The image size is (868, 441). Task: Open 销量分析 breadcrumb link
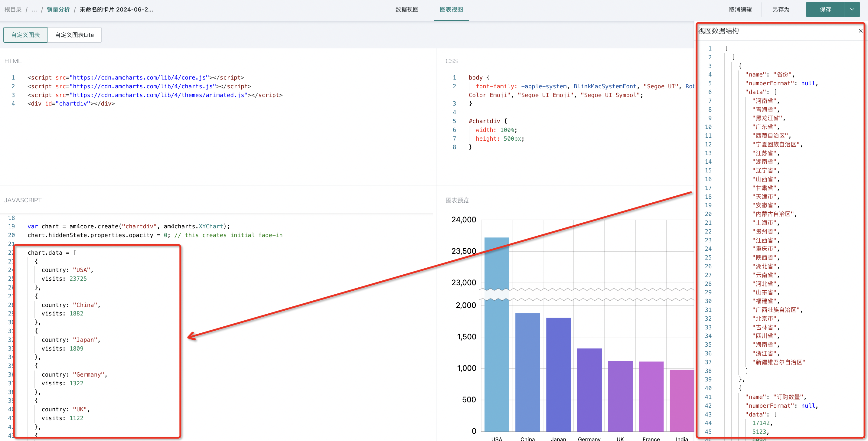click(58, 9)
